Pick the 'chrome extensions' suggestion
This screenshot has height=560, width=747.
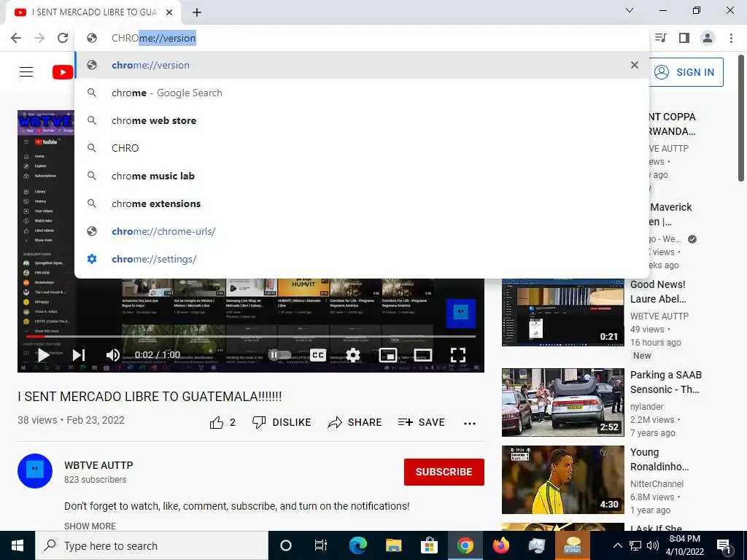362,203
